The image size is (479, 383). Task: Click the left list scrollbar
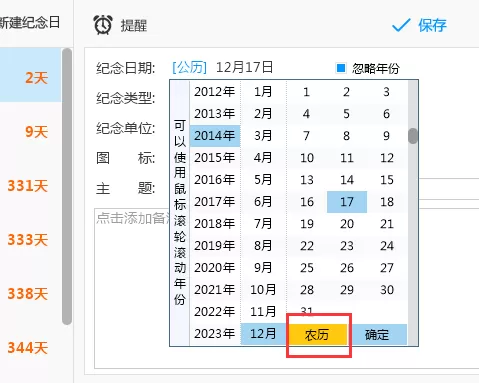pos(67,186)
